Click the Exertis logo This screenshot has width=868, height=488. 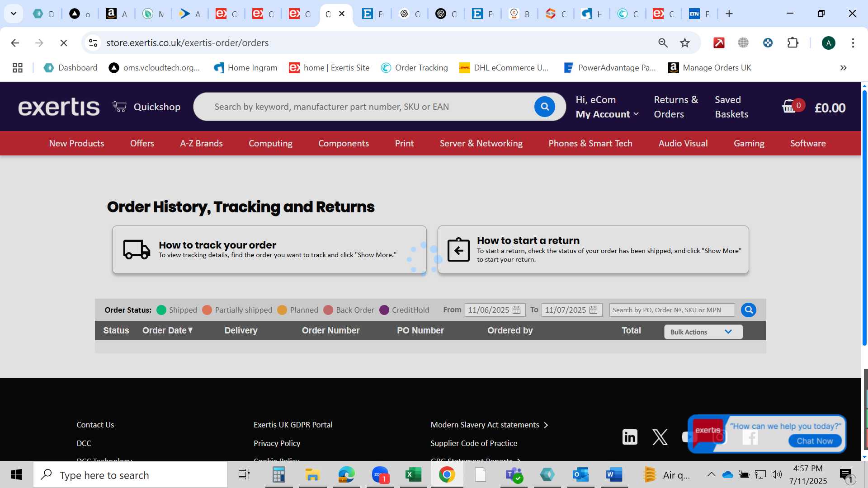[x=59, y=107]
